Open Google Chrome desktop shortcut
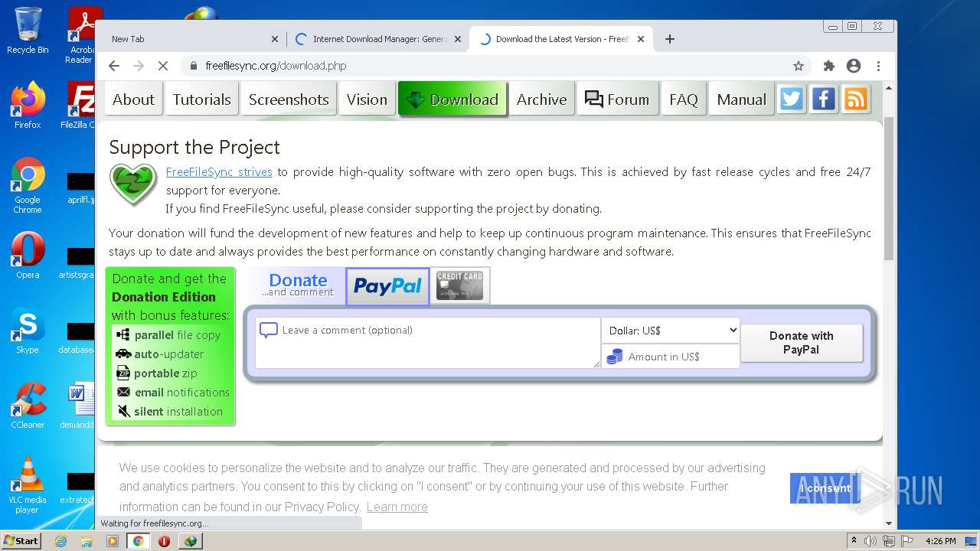This screenshot has width=980, height=551. point(28,186)
